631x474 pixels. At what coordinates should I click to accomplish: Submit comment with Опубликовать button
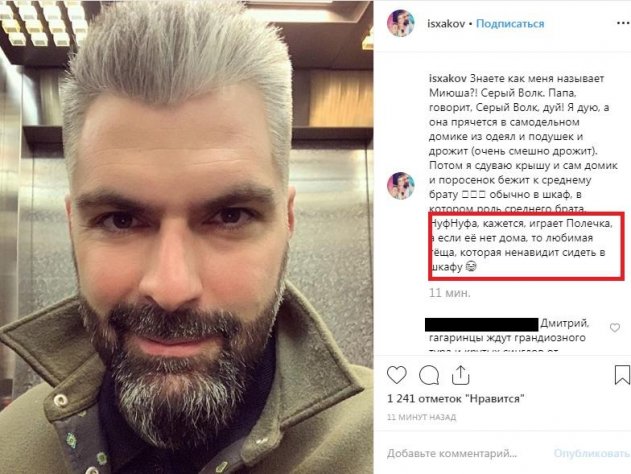click(592, 453)
